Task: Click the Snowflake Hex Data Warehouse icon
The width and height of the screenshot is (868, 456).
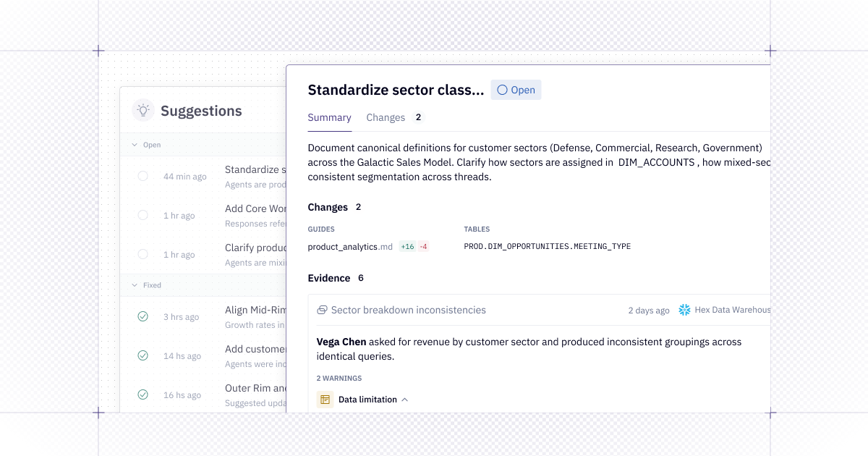Action: 684,310
